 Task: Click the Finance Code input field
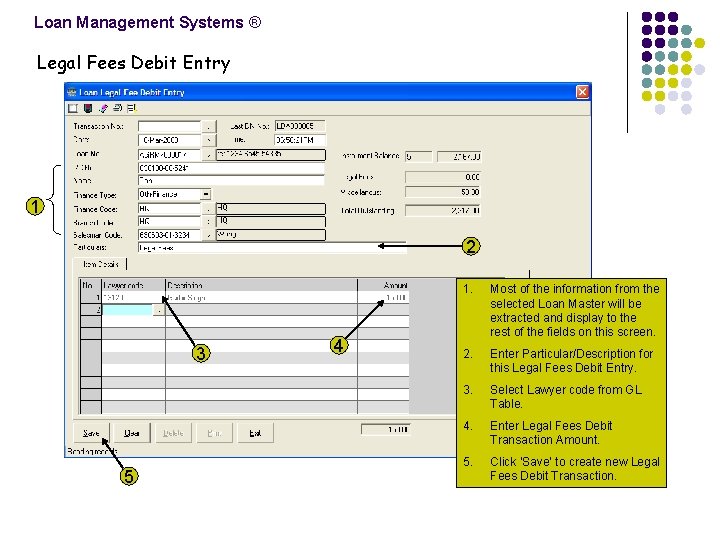click(x=169, y=209)
